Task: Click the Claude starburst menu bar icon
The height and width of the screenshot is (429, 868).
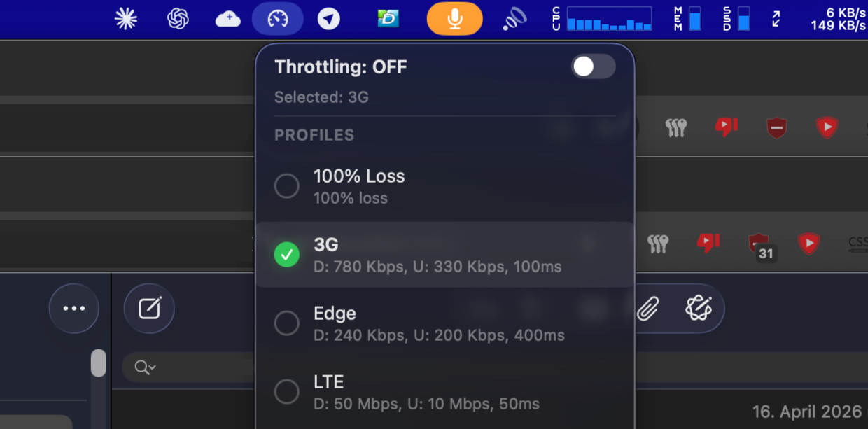Action: pos(126,19)
